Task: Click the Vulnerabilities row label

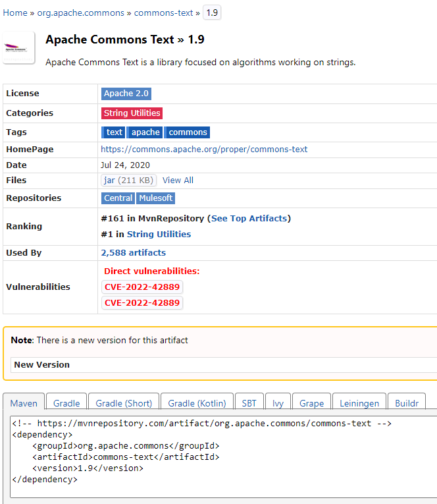Action: click(38, 287)
